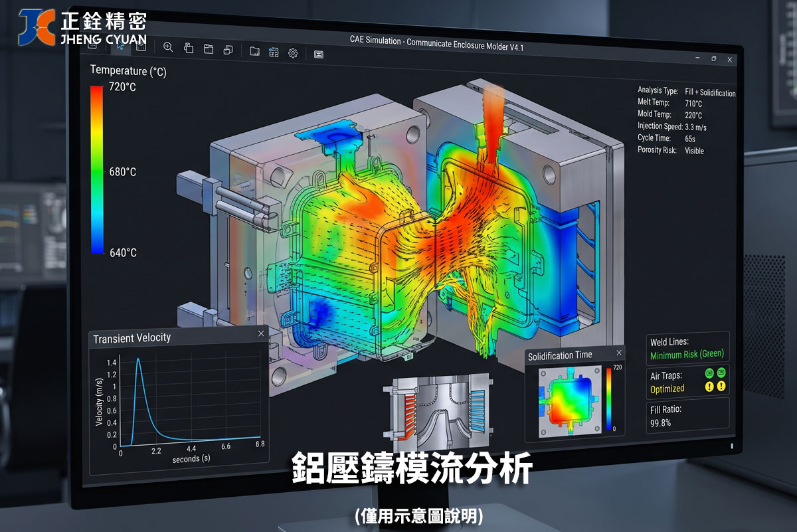Image resolution: width=797 pixels, height=532 pixels.
Task: Click 'Fill + Solidification' analysis type value
Action: [710, 93]
